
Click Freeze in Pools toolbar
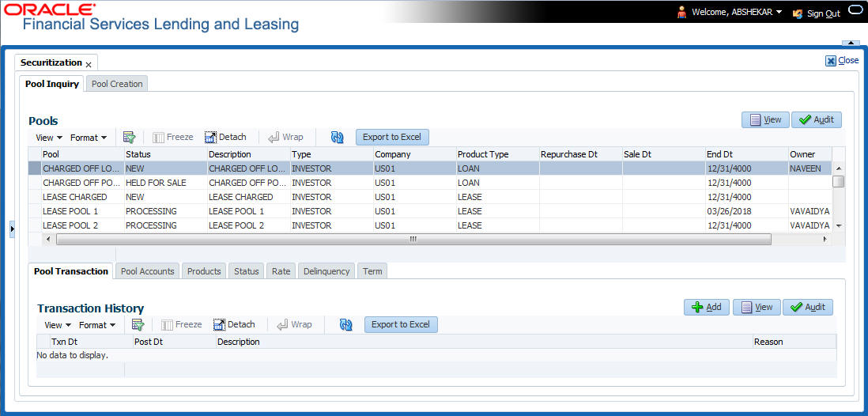point(172,137)
